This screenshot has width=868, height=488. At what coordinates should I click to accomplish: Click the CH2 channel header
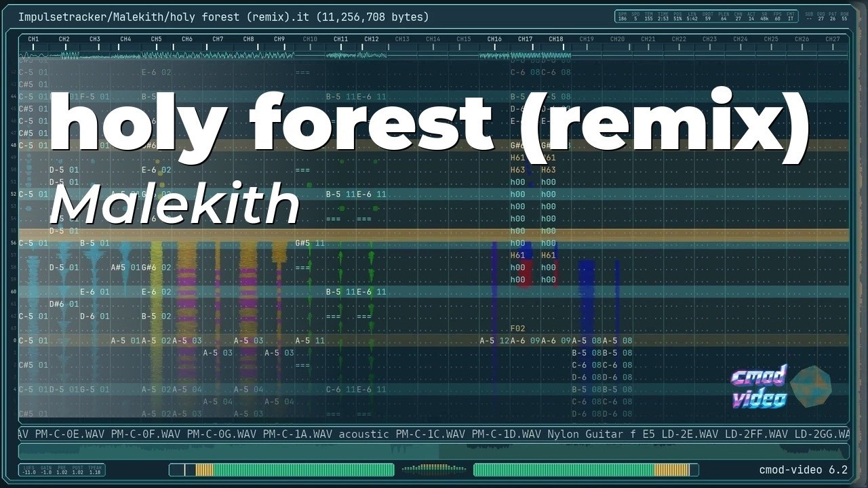(64, 39)
